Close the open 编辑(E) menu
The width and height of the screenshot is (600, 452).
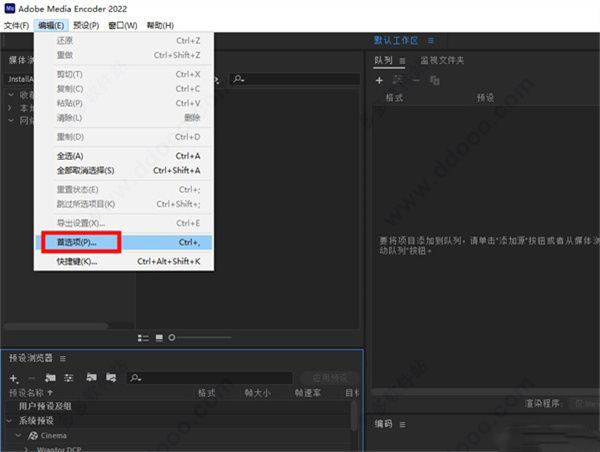pyautogui.click(x=51, y=26)
